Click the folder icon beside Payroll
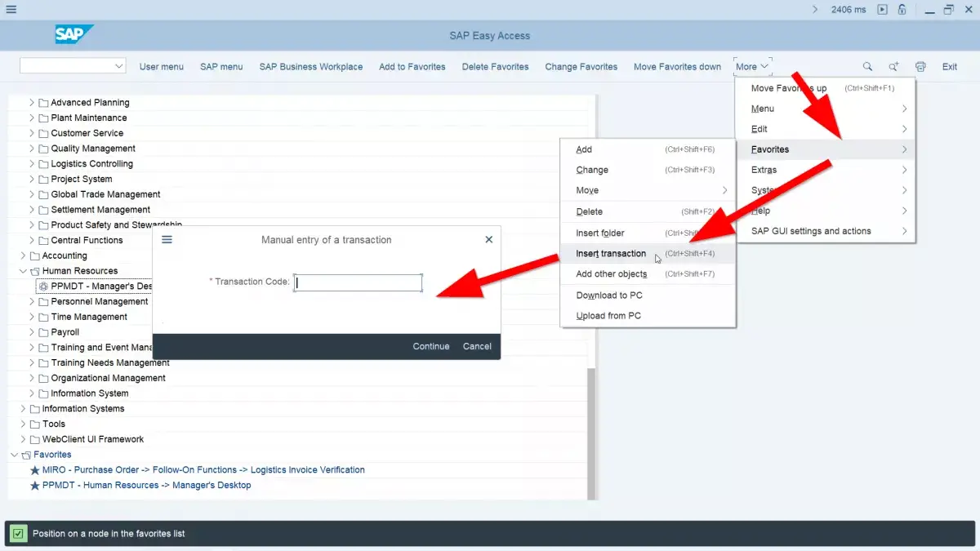The image size is (980, 551). pyautogui.click(x=43, y=332)
